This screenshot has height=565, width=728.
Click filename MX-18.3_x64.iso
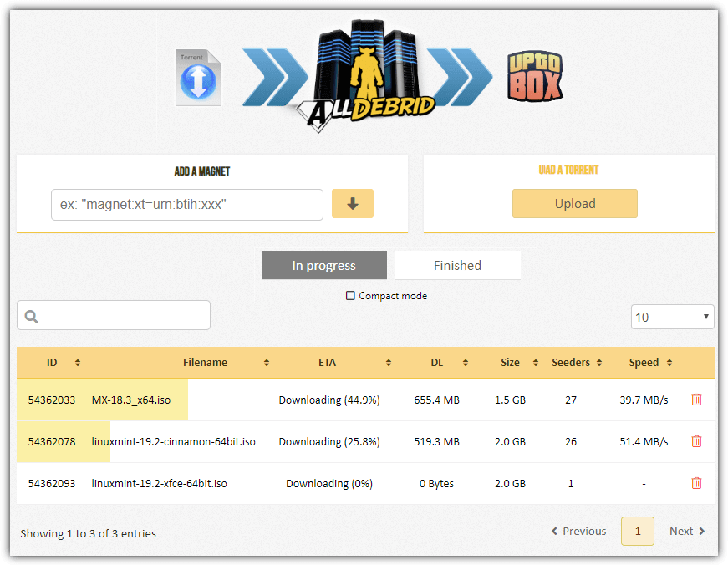(x=131, y=400)
